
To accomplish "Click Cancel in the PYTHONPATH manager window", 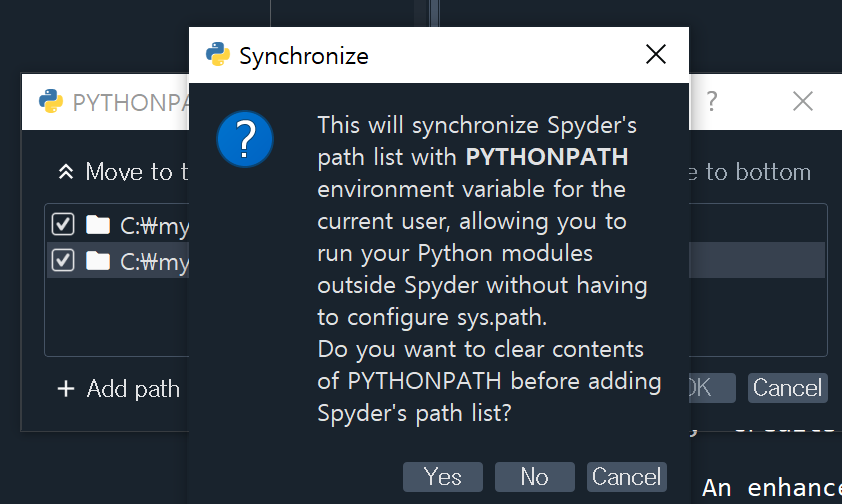I will click(x=787, y=388).
